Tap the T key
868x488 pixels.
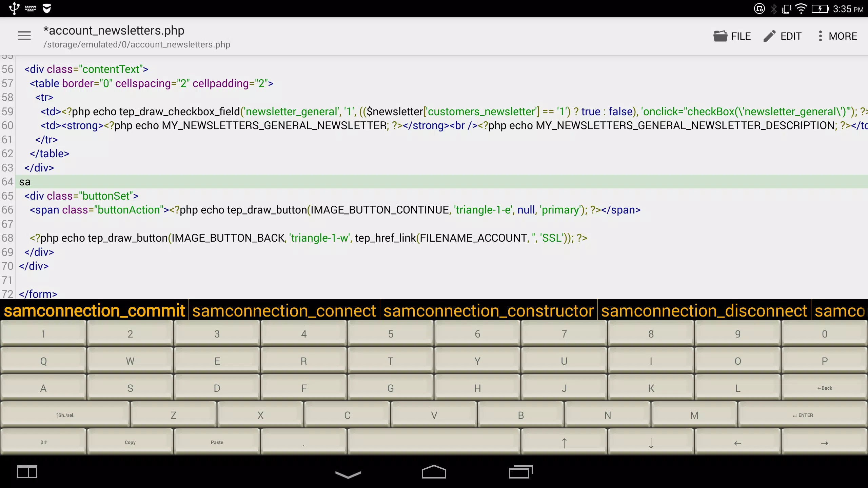[x=391, y=361]
